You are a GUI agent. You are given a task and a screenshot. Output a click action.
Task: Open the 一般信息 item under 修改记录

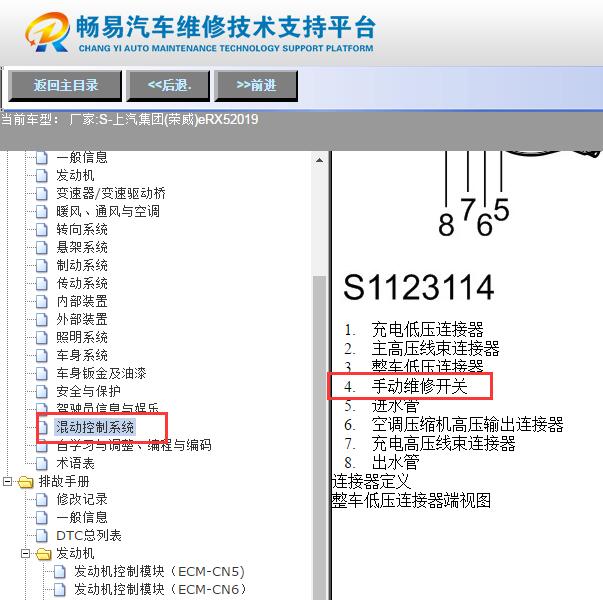pos(82,517)
